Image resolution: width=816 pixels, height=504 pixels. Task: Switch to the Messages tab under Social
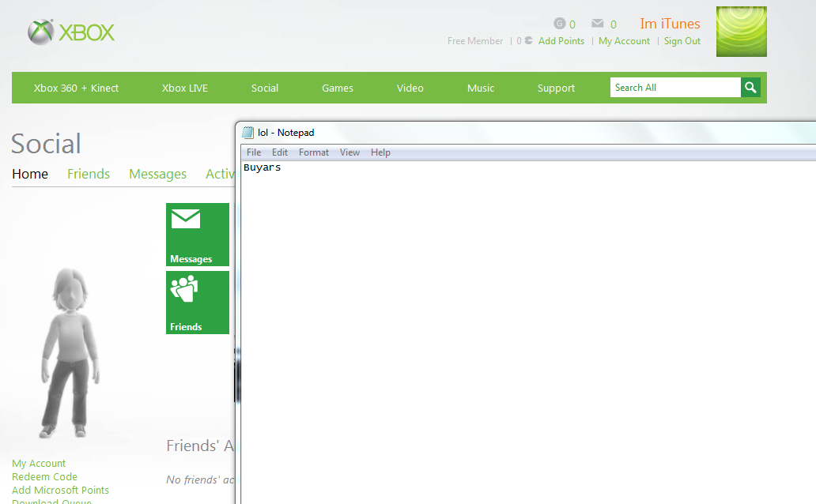[157, 175]
